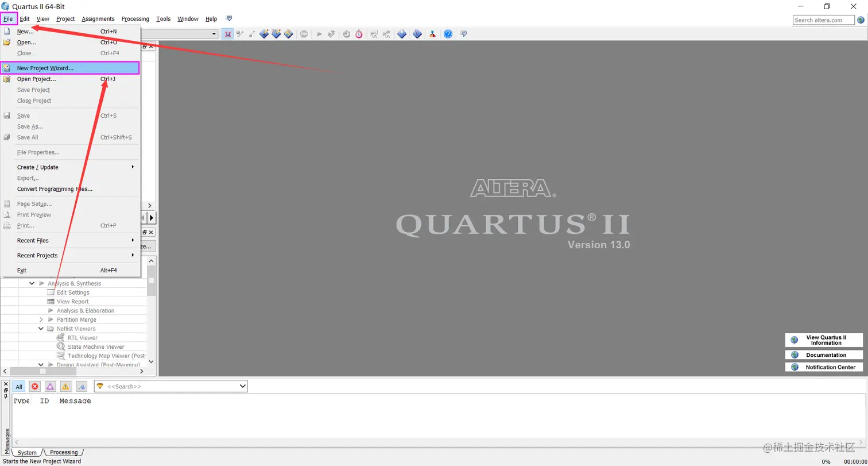The width and height of the screenshot is (868, 466).
Task: Click Exit in the File menu
Action: 70,271
